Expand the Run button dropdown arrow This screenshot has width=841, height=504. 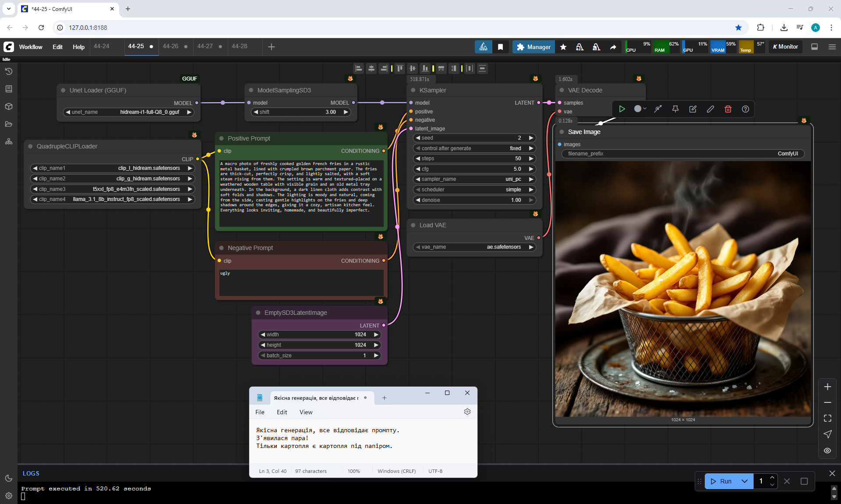coord(745,481)
